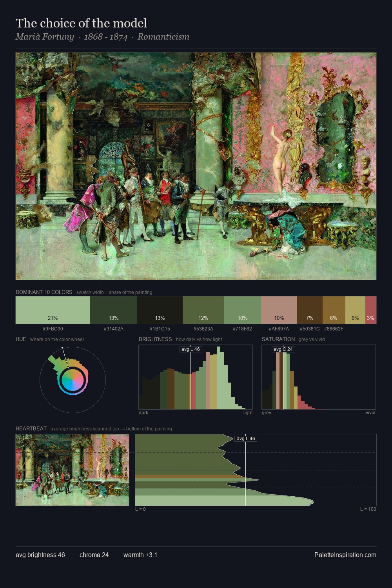
Task: Click the hue color wheel
Action: tap(73, 379)
